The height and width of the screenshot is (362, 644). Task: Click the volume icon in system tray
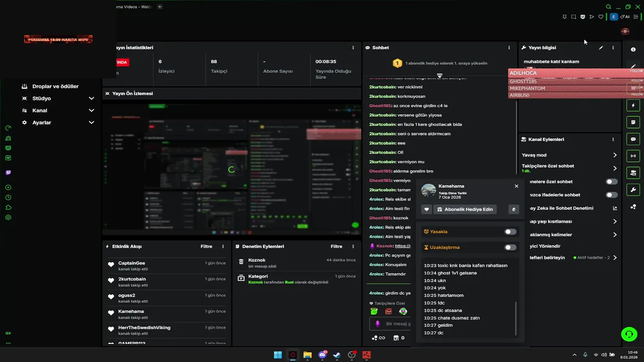pyautogui.click(x=604, y=355)
